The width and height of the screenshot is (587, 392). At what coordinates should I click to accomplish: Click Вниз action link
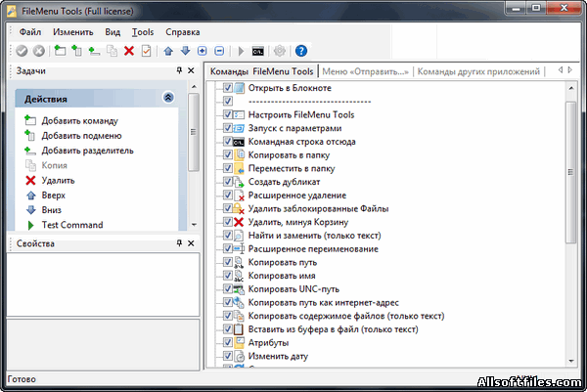point(52,210)
